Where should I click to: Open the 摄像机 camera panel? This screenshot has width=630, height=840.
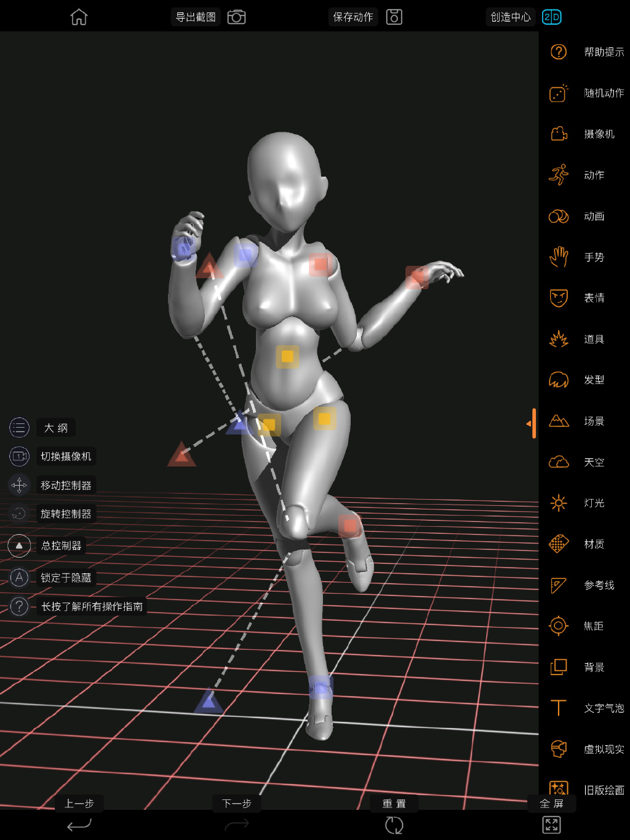click(559, 134)
